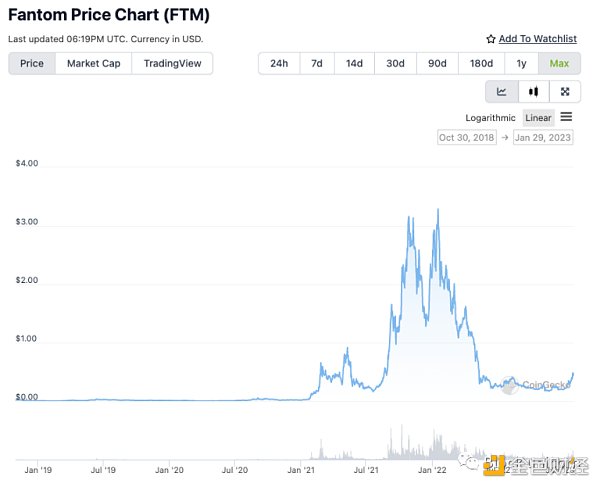This screenshot has width=600, height=487.
Task: Toggle Linear scale
Action: click(538, 118)
